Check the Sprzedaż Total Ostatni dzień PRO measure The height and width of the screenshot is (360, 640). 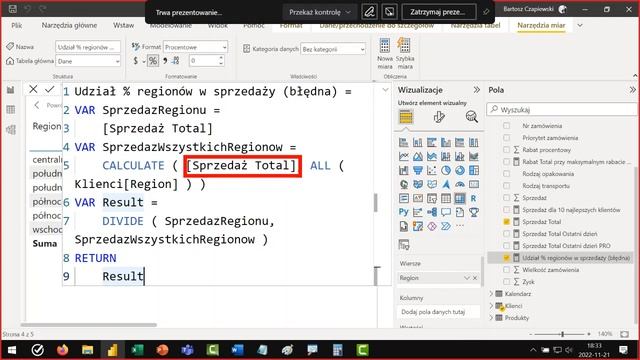pyautogui.click(x=507, y=246)
